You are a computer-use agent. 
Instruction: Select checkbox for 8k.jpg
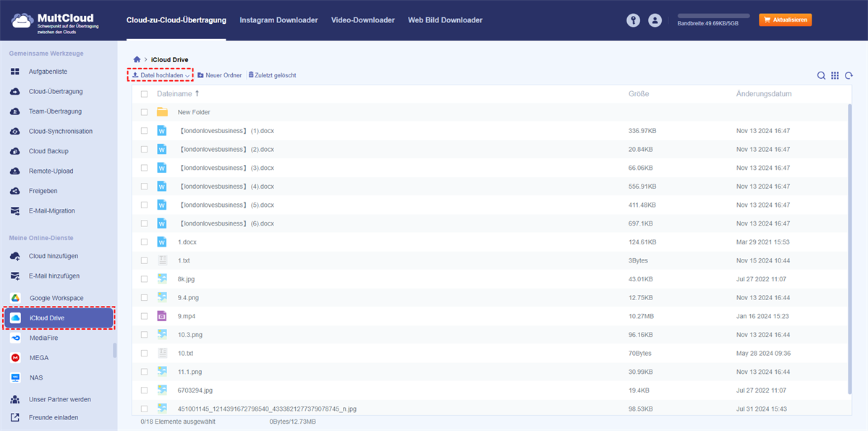coord(144,279)
